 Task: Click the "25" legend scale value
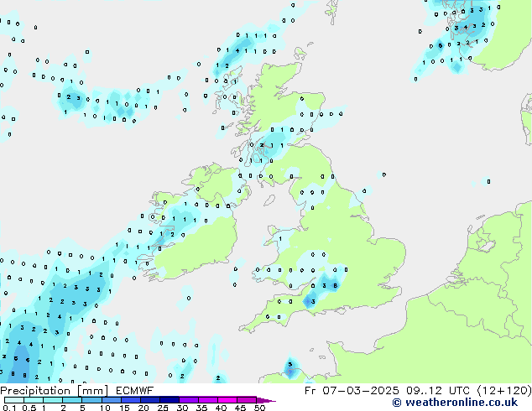tap(163, 408)
